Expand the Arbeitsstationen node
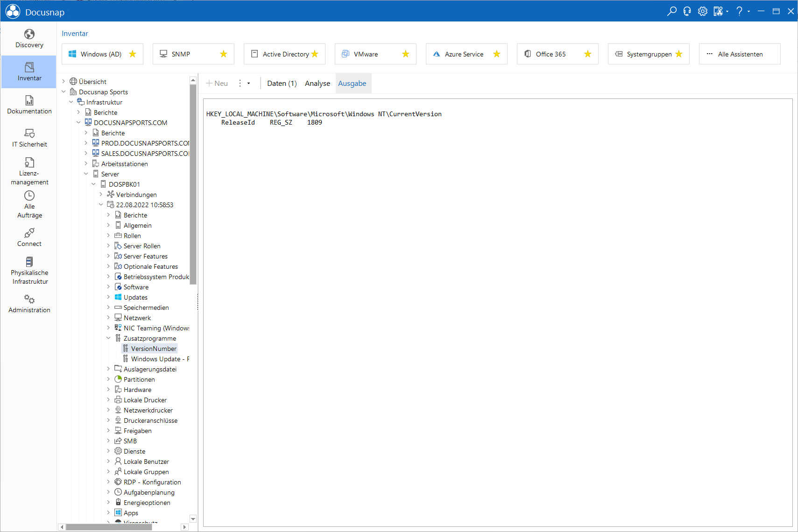Image resolution: width=798 pixels, height=532 pixels. point(86,164)
